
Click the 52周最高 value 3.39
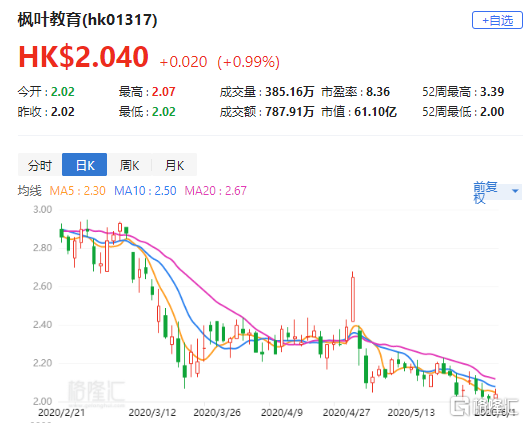click(x=492, y=92)
